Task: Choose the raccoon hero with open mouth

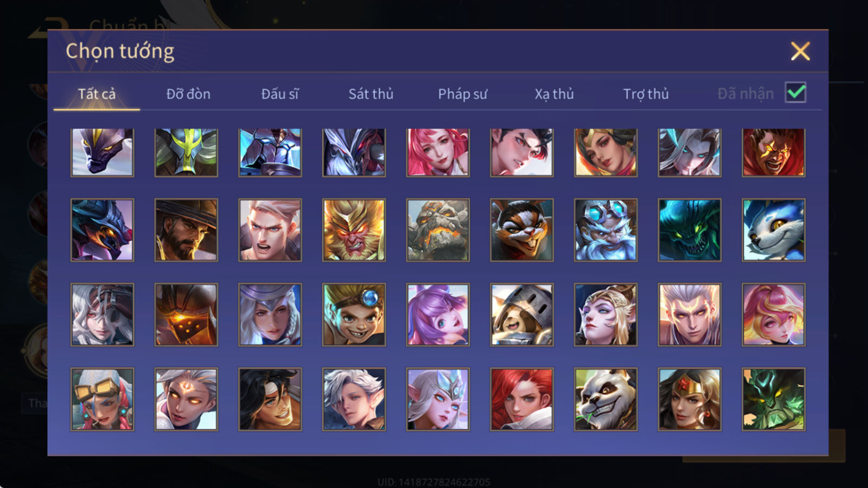Action: (522, 230)
